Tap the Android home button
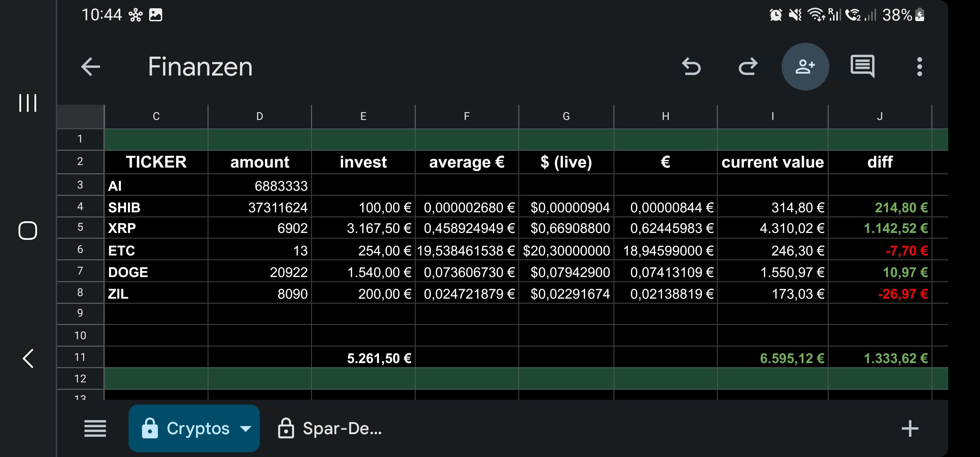 28,231
